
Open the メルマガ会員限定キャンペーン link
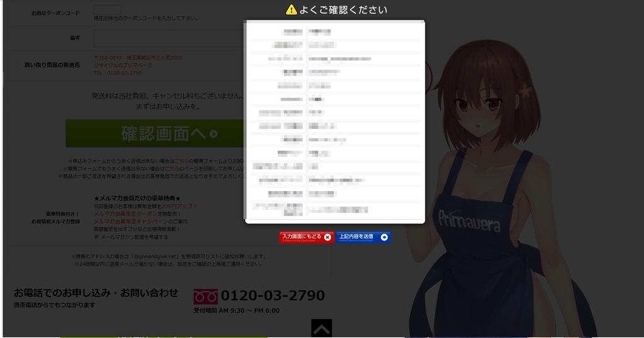tap(131, 222)
